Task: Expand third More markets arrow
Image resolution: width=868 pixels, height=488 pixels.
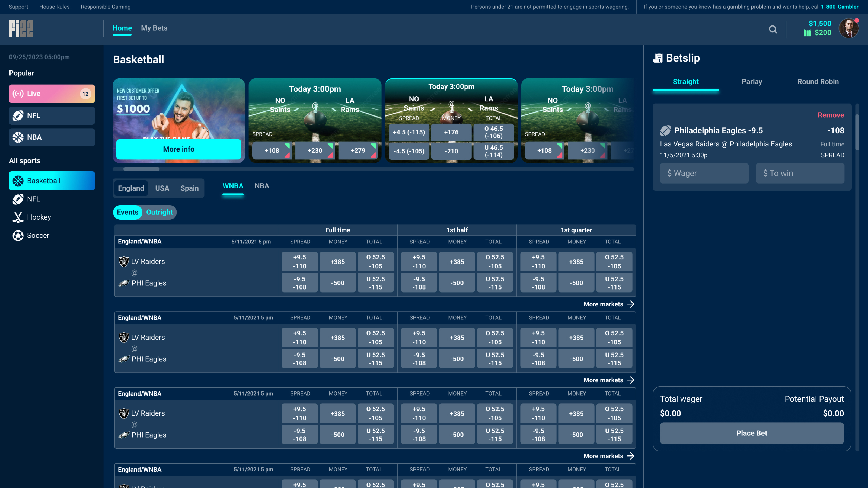Action: click(x=630, y=456)
